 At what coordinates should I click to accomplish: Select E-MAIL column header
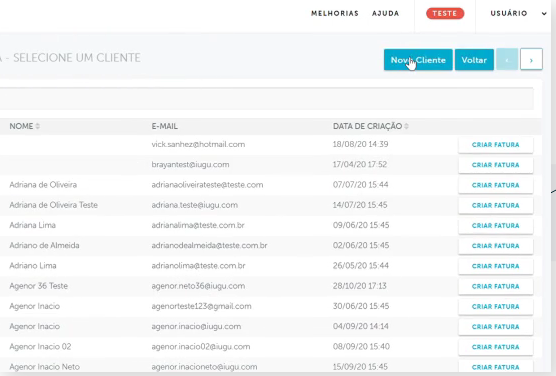(165, 126)
